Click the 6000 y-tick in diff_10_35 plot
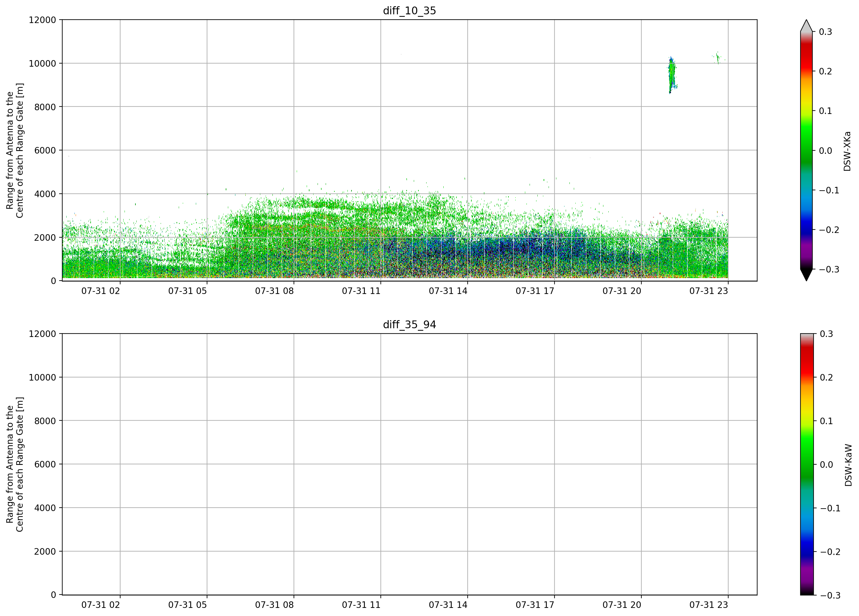859x616 pixels. 45,150
